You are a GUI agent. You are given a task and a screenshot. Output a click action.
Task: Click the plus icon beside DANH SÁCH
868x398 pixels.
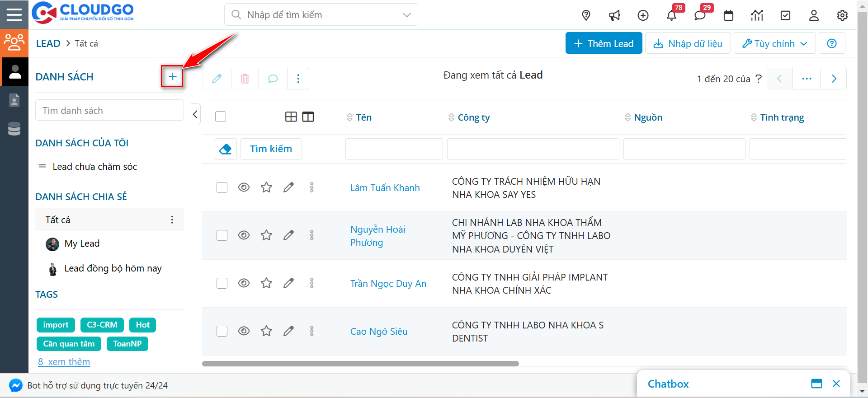click(x=172, y=77)
